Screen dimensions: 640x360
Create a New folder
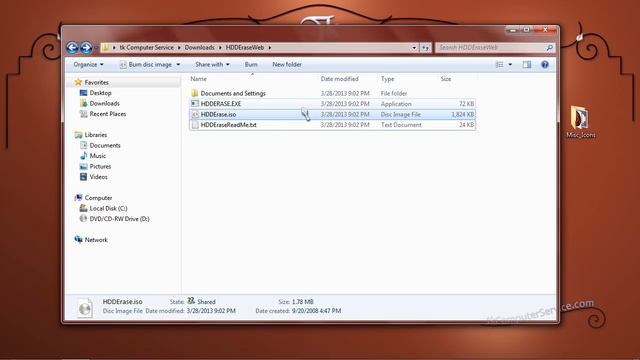[x=287, y=64]
